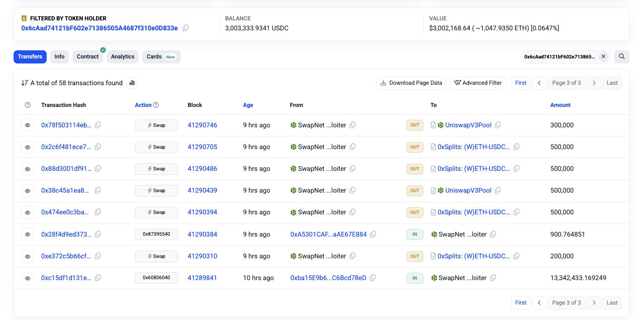
Task: Click the help icon above eye column
Action: coord(28,105)
